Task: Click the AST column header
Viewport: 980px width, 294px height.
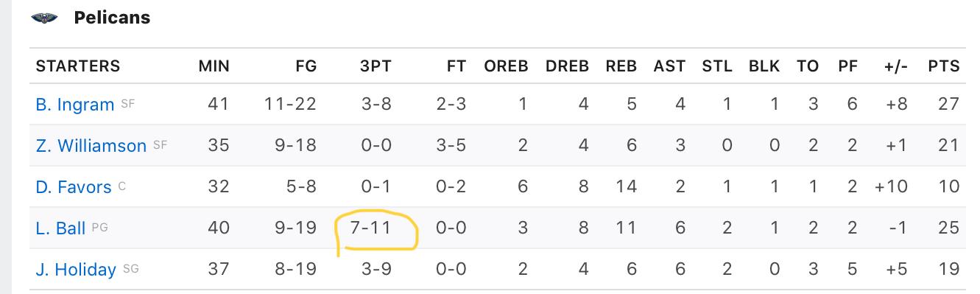Action: (669, 66)
